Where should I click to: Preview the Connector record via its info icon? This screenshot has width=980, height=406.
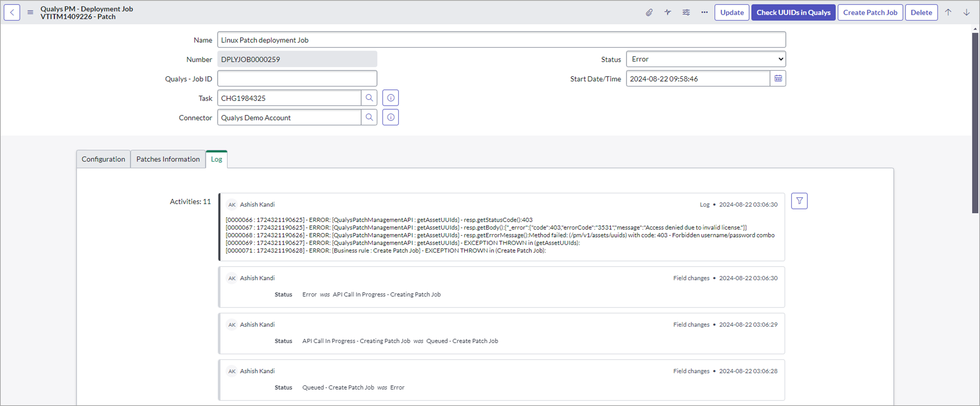pyautogui.click(x=390, y=117)
